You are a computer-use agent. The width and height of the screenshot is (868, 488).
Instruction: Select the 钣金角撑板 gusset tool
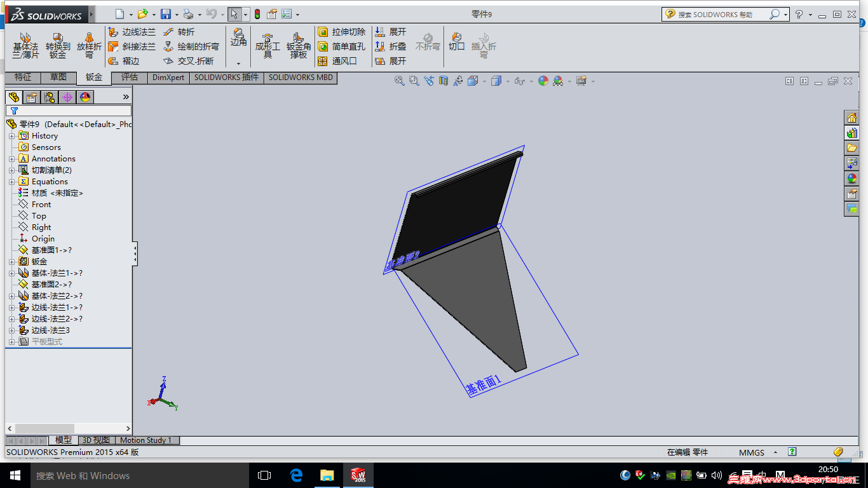coord(299,46)
